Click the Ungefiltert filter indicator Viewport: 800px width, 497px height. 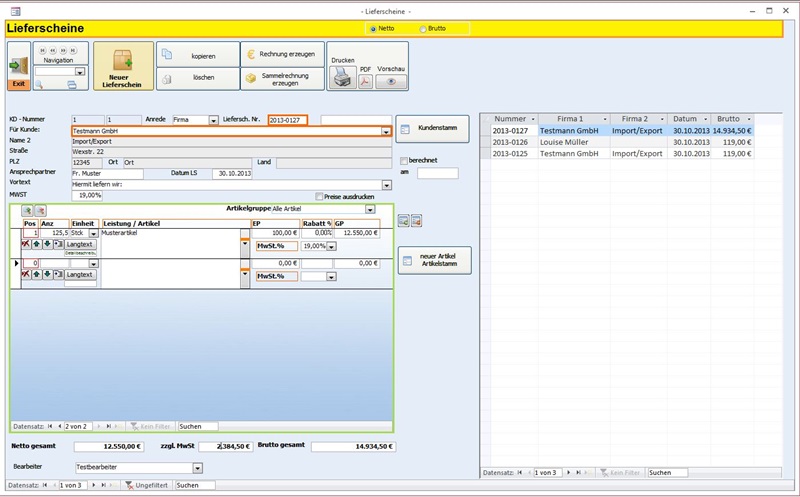coord(147,485)
